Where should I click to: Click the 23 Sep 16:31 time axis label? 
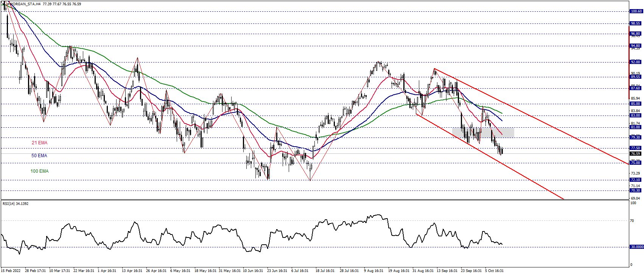(471, 271)
